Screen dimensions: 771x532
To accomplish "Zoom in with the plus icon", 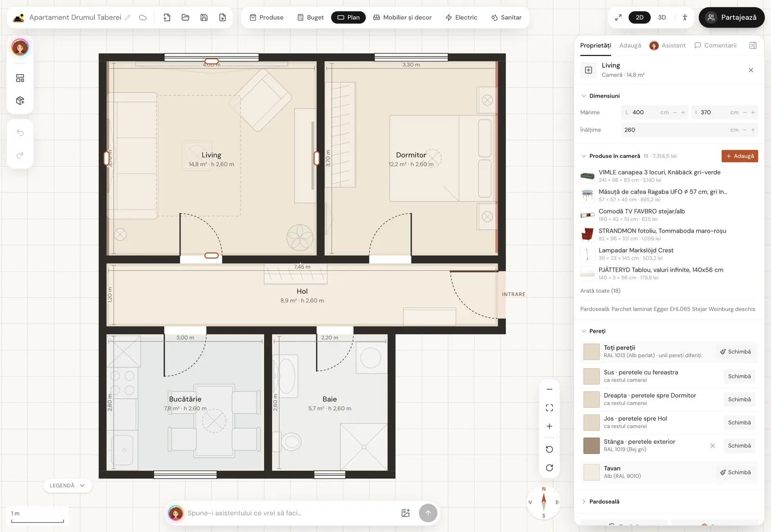I will pos(549,426).
